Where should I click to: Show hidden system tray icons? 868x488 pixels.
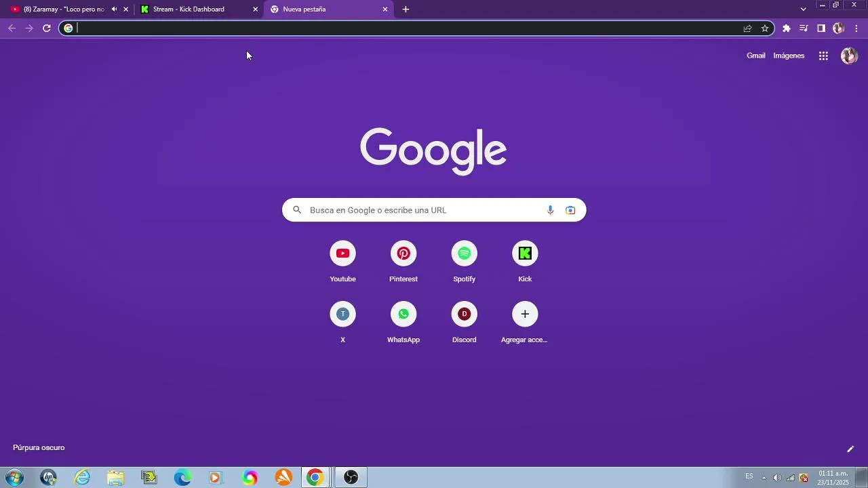click(x=764, y=477)
